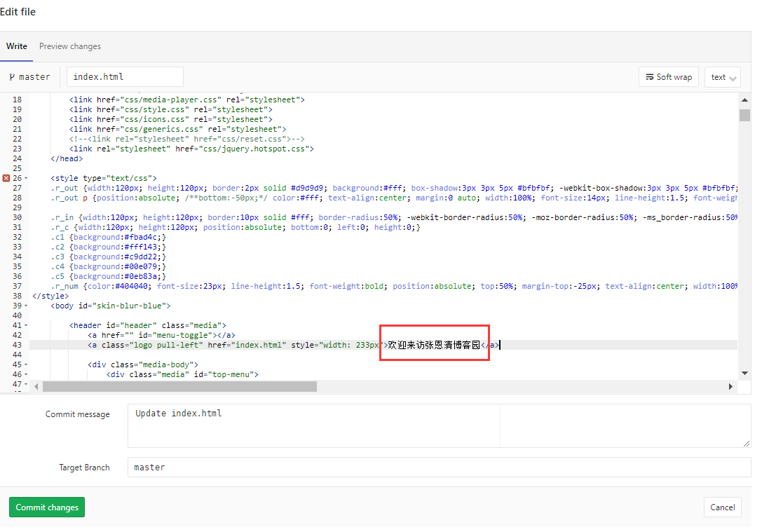This screenshot has width=769, height=532.
Task: Click the dropdown chevron in the text selector
Action: pos(732,77)
